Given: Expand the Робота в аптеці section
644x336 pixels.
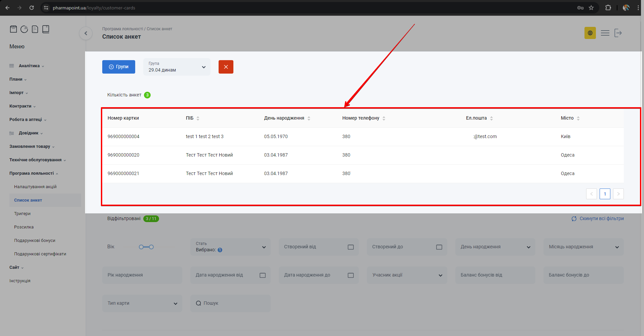Looking at the screenshot, I should click(28, 120).
